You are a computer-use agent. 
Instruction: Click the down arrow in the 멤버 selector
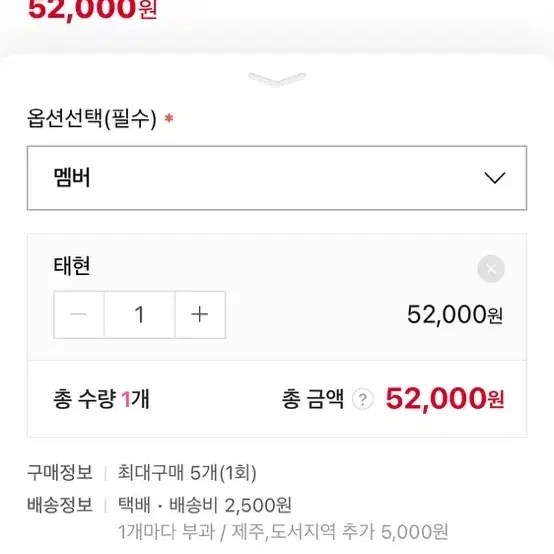495,178
